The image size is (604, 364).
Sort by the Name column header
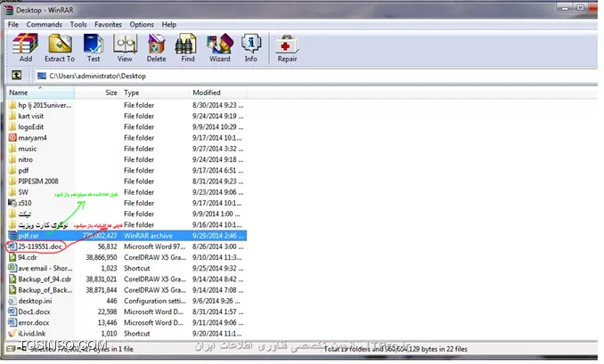click(40, 93)
